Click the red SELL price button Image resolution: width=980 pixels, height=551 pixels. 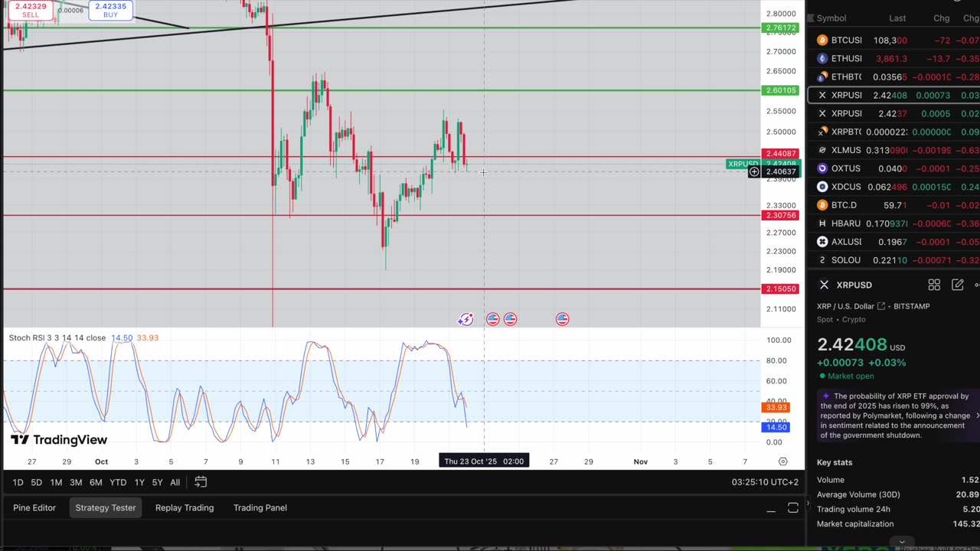pyautogui.click(x=30, y=10)
